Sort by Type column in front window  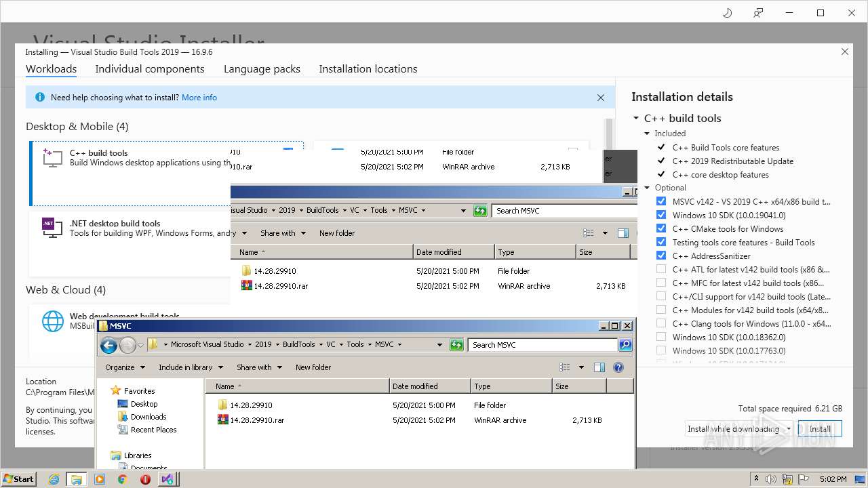pyautogui.click(x=511, y=386)
